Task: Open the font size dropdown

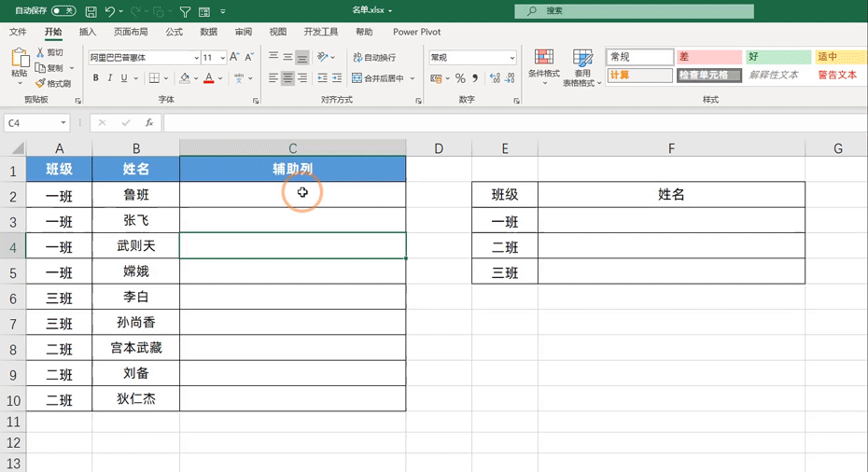Action: pyautogui.click(x=222, y=58)
